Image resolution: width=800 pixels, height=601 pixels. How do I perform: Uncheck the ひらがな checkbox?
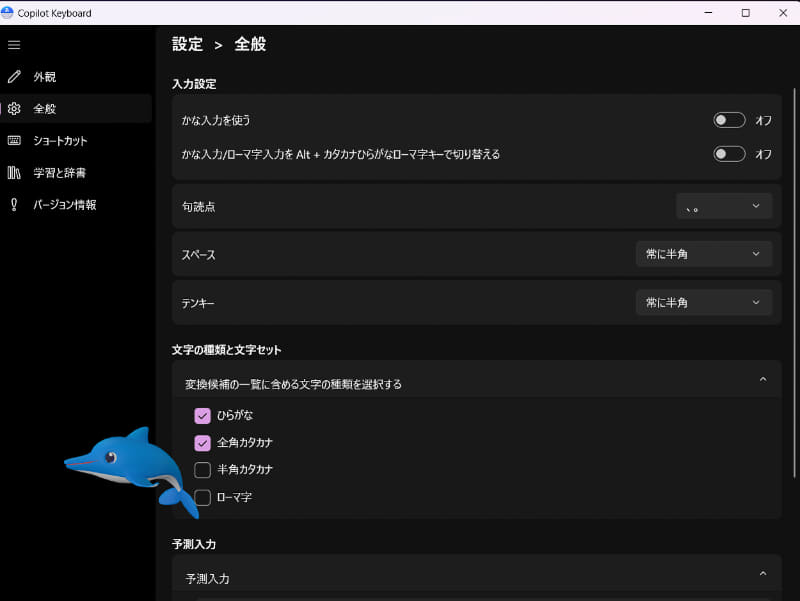tap(202, 415)
